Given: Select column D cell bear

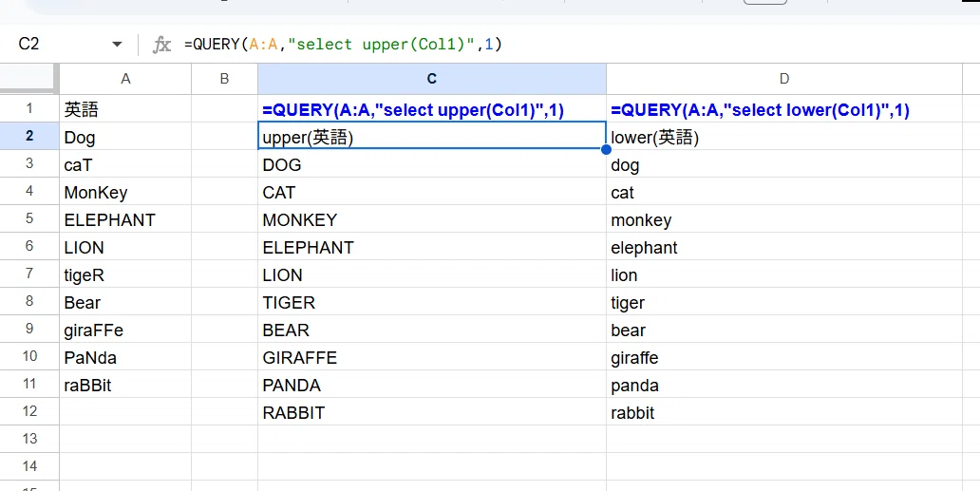Looking at the screenshot, I should click(x=783, y=330).
